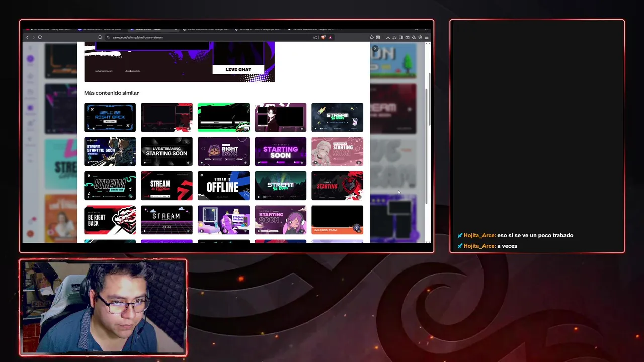Open the teal "Stream" starting template
This screenshot has height=362, width=644.
[110, 186]
